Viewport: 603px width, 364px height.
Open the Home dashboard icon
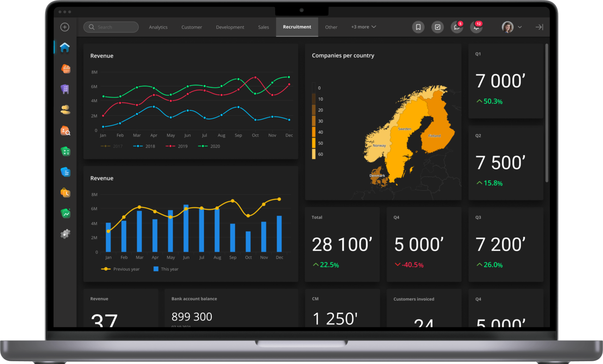[x=65, y=47]
